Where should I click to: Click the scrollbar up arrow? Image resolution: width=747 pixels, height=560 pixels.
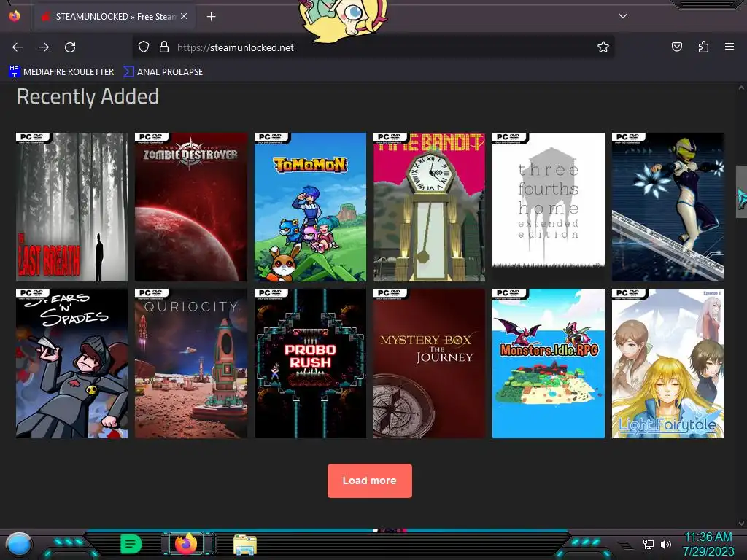(741, 87)
